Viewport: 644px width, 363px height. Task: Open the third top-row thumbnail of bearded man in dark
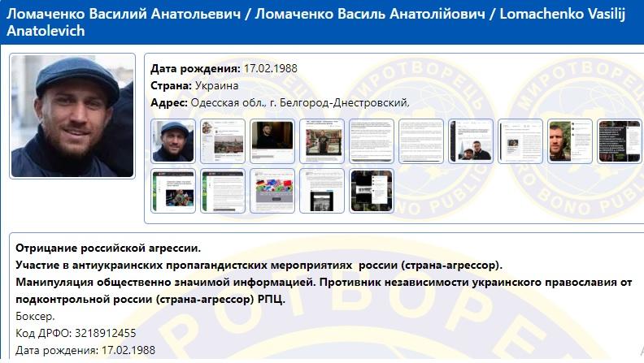tap(272, 141)
